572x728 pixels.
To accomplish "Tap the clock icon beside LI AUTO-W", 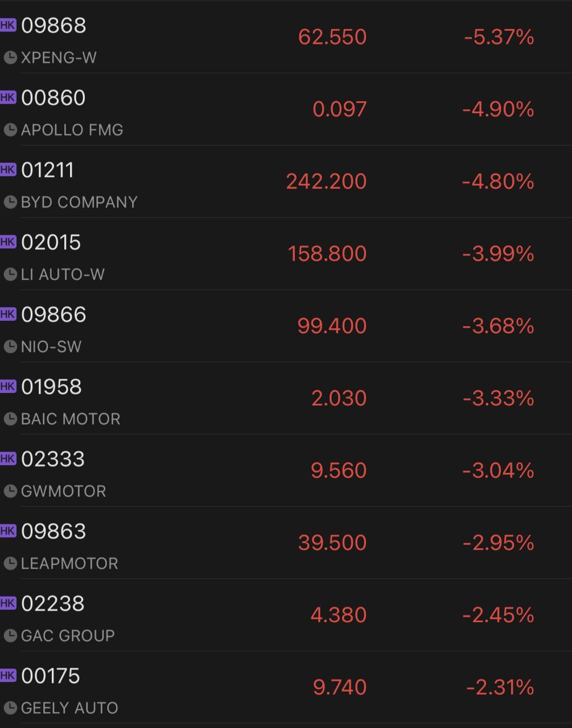I will pos(10,274).
